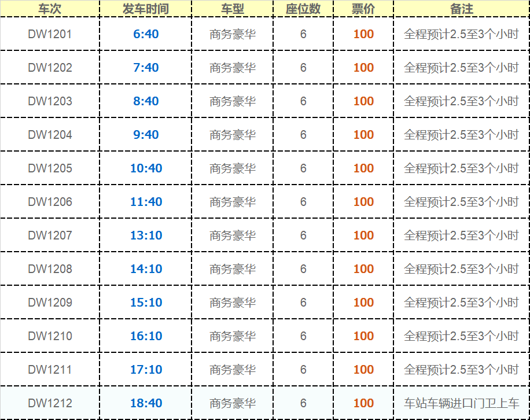
Task: Click 商务豪华 in the DW1201 row
Action: click(x=233, y=34)
